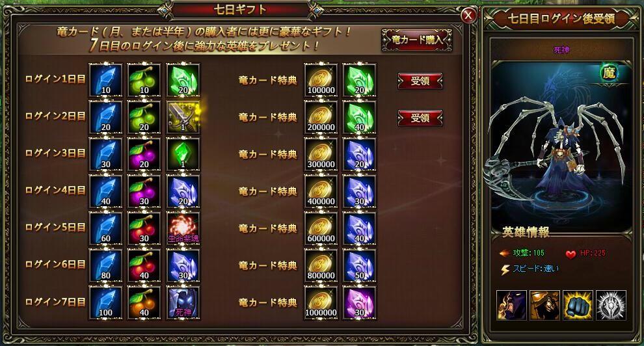
Task: Click the silver winged emblem skill icon
Action: 611,305
